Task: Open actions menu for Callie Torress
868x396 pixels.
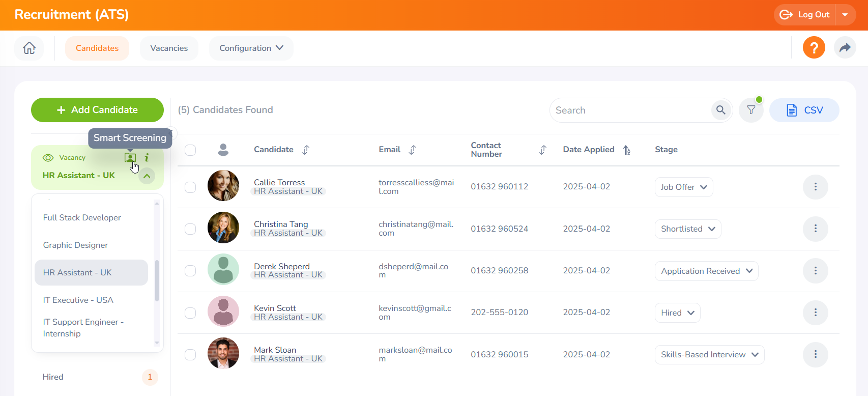Action: pos(815,187)
